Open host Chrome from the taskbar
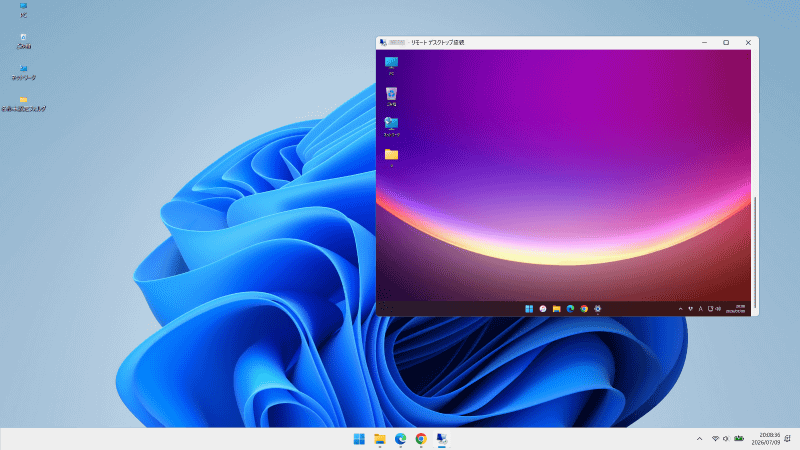 click(421, 439)
